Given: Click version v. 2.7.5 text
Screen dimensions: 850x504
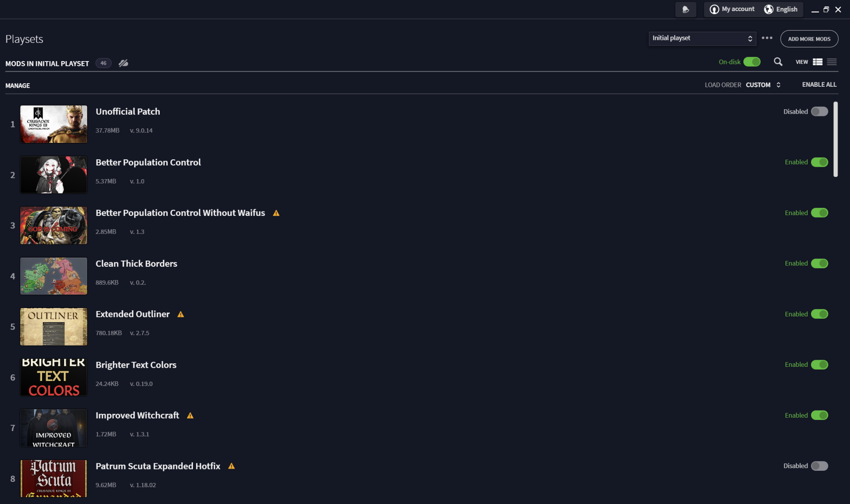Looking at the screenshot, I should click(139, 333).
